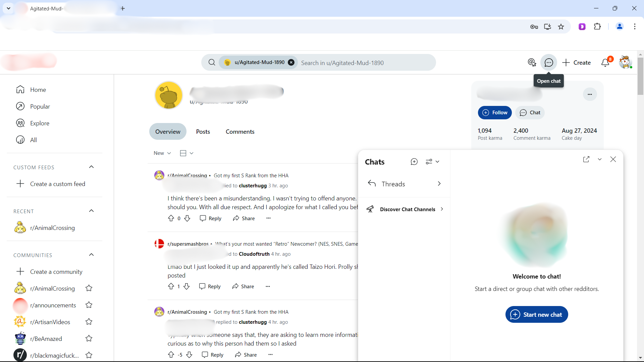This screenshot has width=644, height=362.
Task: Toggle favorite star for r/BeAmazed
Action: [x=89, y=339]
